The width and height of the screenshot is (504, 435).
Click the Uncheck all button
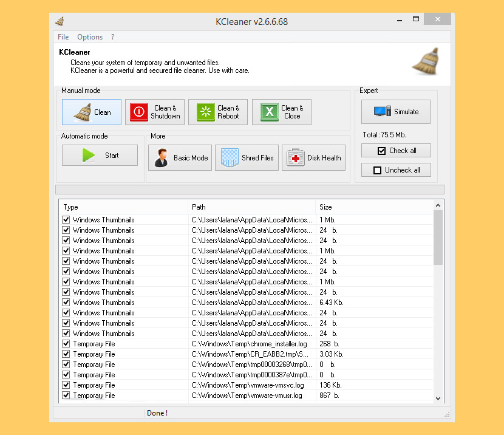click(395, 170)
